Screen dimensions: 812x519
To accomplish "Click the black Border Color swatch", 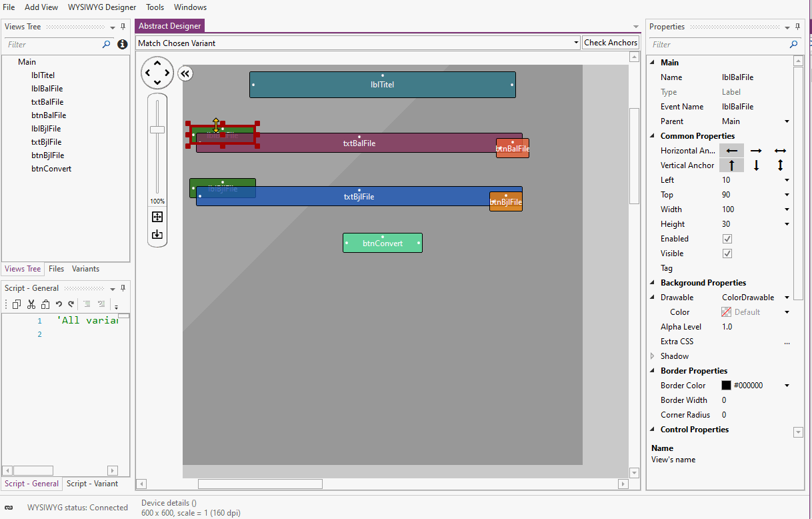I will (x=727, y=386).
